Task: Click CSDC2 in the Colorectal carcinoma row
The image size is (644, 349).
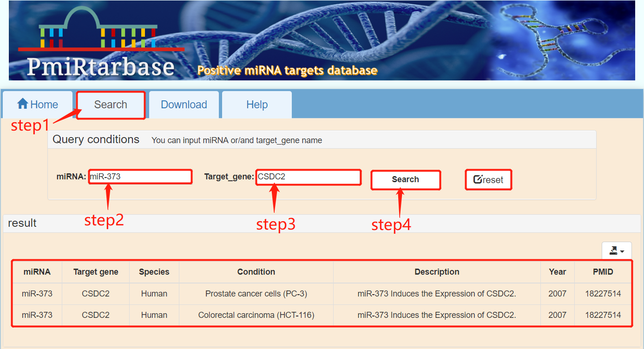Action: pyautogui.click(x=96, y=315)
